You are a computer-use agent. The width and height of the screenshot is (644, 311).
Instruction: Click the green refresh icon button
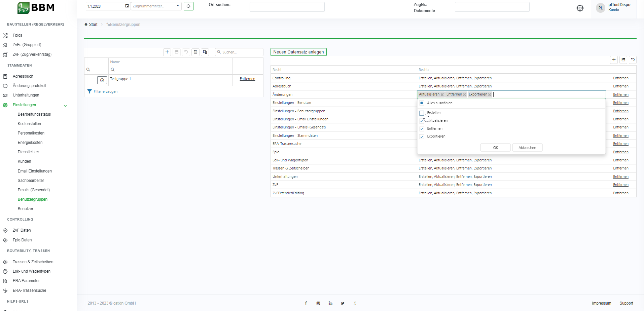[188, 6]
